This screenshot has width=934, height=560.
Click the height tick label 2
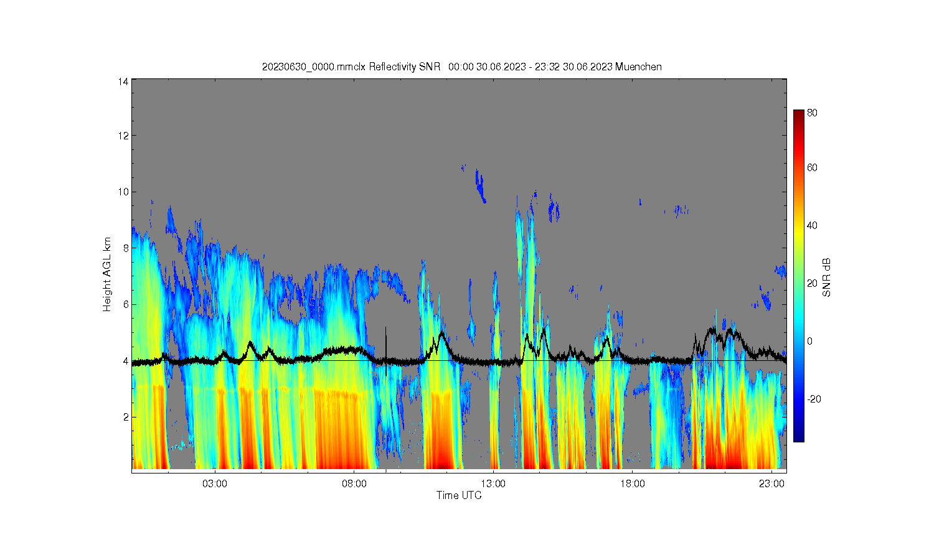pos(125,417)
